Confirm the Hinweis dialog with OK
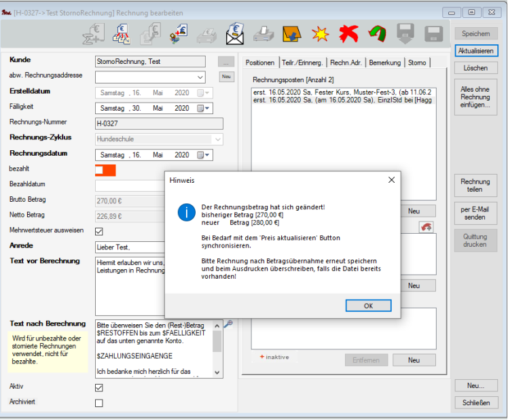 tap(368, 305)
